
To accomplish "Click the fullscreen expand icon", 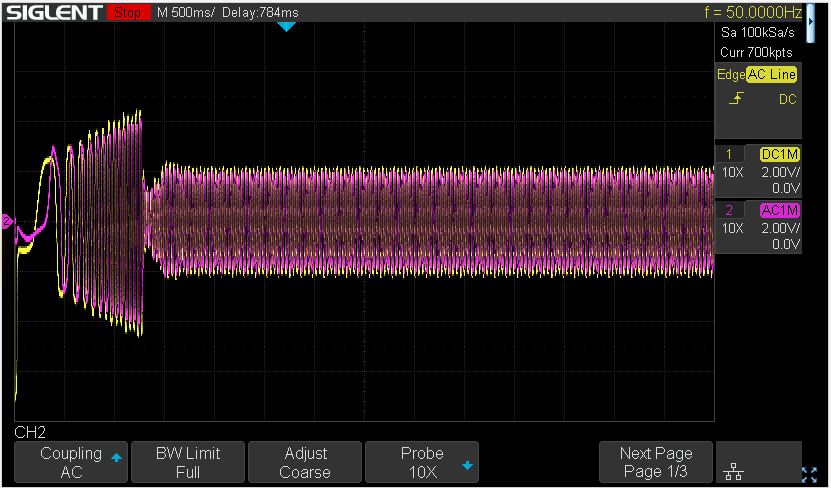I will pyautogui.click(x=809, y=474).
